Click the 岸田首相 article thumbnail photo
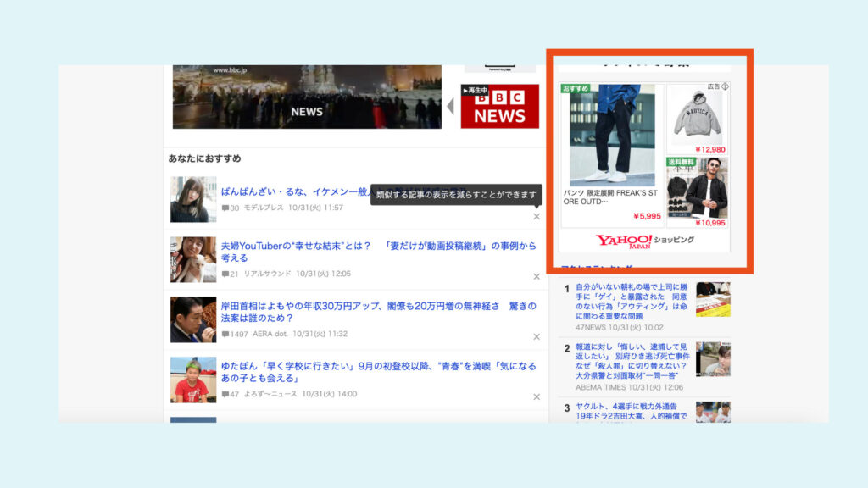The width and height of the screenshot is (868, 488). [x=193, y=319]
